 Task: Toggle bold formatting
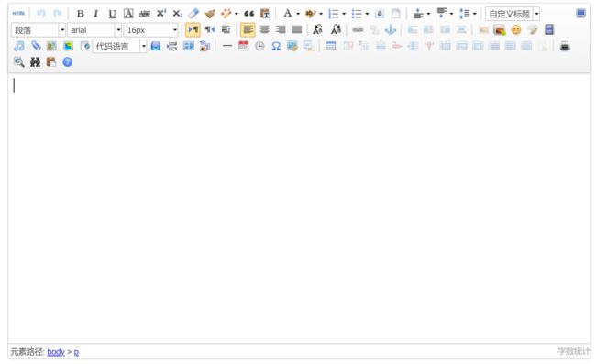pyautogui.click(x=80, y=14)
